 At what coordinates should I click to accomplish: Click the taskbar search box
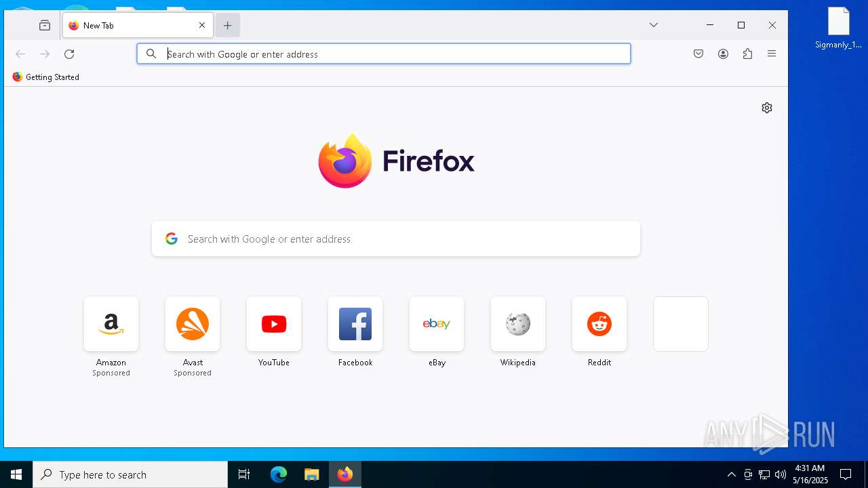pyautogui.click(x=130, y=474)
